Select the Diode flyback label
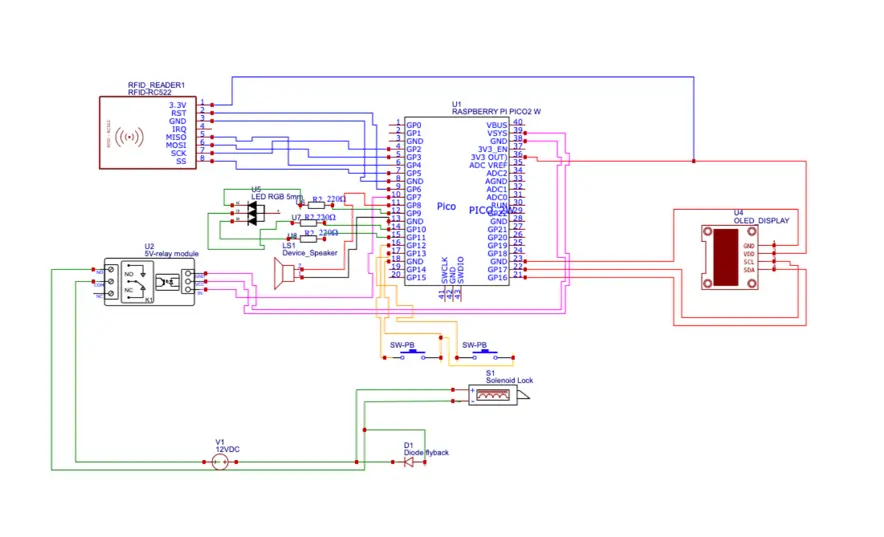The height and width of the screenshot is (537, 884). point(426,452)
